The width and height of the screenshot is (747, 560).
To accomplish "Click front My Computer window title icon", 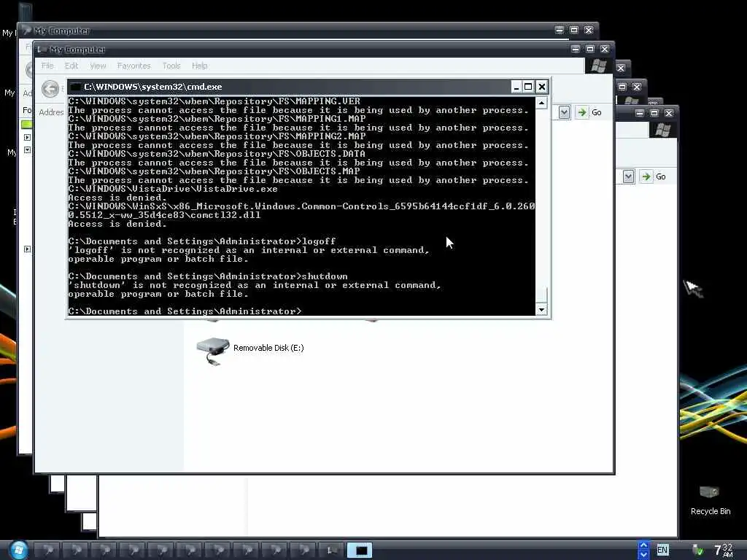I will tap(42, 49).
